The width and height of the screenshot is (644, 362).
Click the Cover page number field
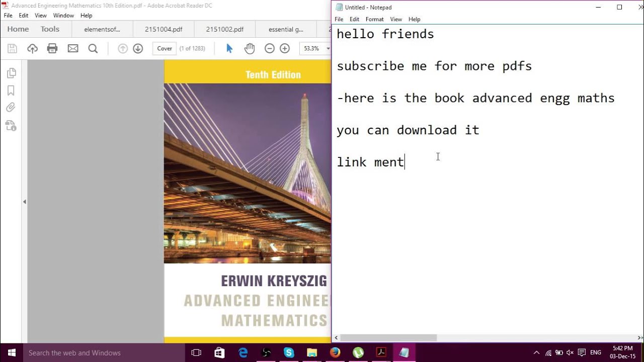pos(164,48)
